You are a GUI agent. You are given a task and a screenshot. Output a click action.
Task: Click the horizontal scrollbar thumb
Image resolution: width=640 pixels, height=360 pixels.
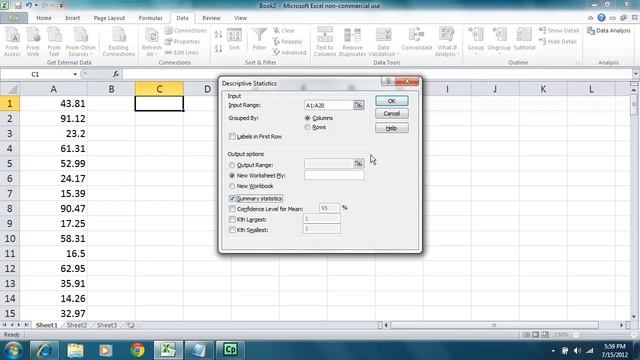click(x=494, y=325)
